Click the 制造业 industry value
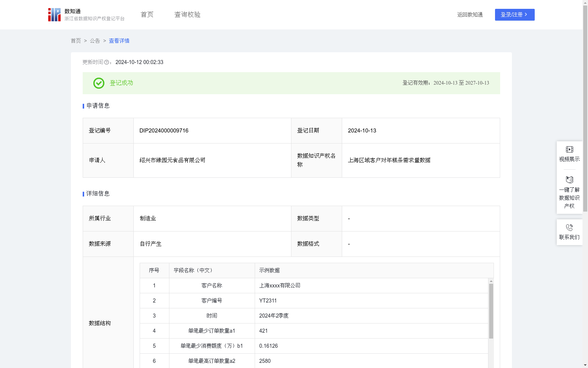 (148, 219)
